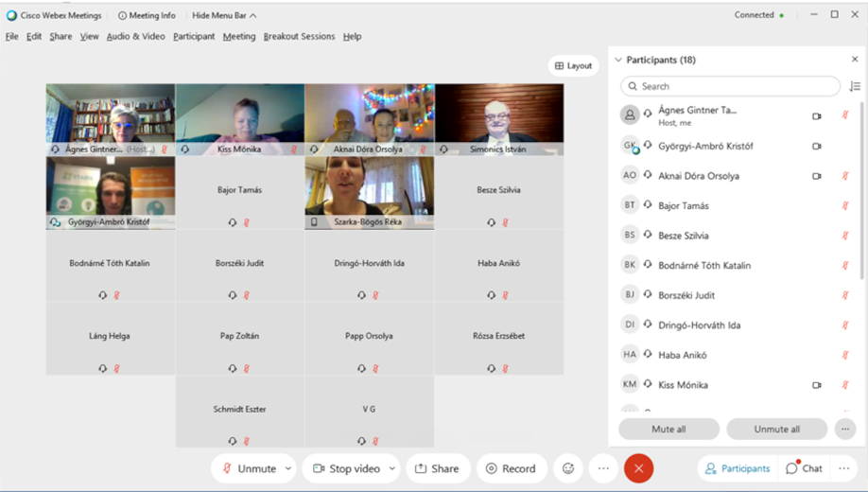Click camera icon for Kiss Mónika in list
The width and height of the screenshot is (868, 492).
tap(817, 385)
